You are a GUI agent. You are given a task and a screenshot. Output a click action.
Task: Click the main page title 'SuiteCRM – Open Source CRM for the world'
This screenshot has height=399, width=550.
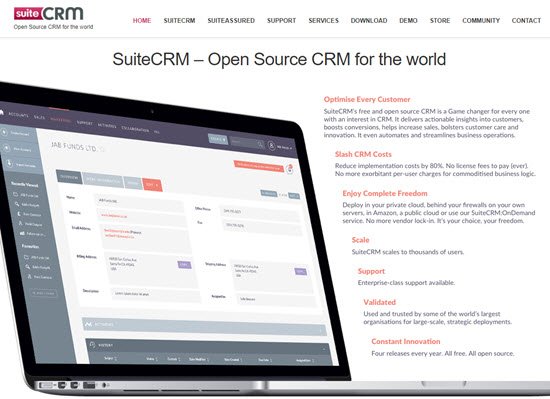click(279, 59)
